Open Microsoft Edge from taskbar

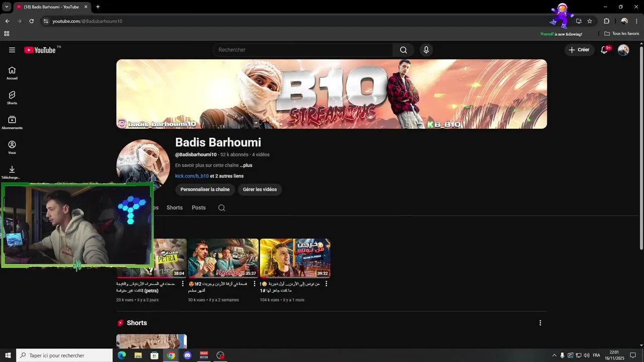(x=121, y=355)
